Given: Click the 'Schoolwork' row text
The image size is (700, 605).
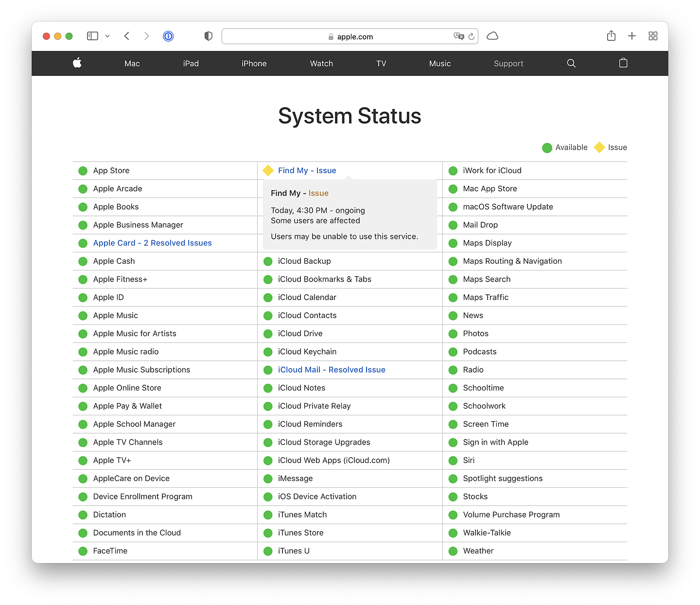Looking at the screenshot, I should click(x=484, y=406).
